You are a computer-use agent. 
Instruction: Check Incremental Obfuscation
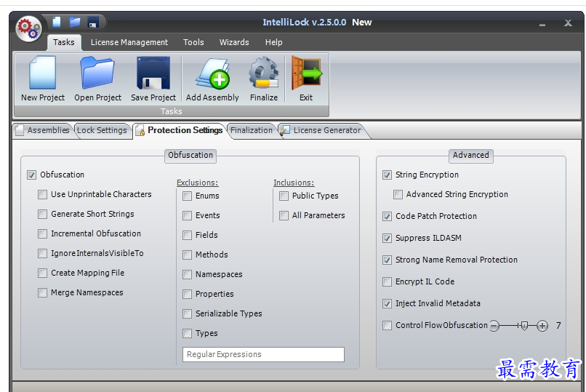(43, 234)
